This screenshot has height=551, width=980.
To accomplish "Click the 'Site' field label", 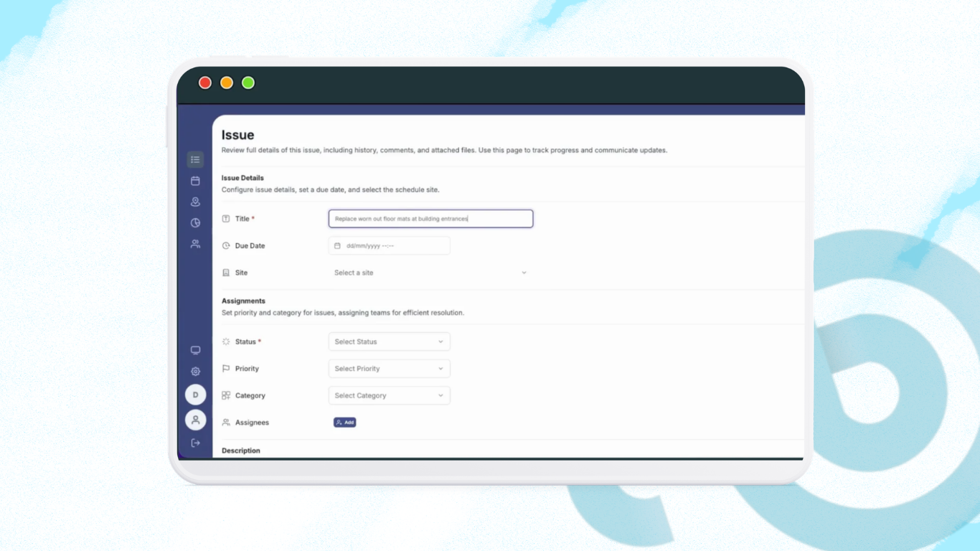I will coord(241,273).
